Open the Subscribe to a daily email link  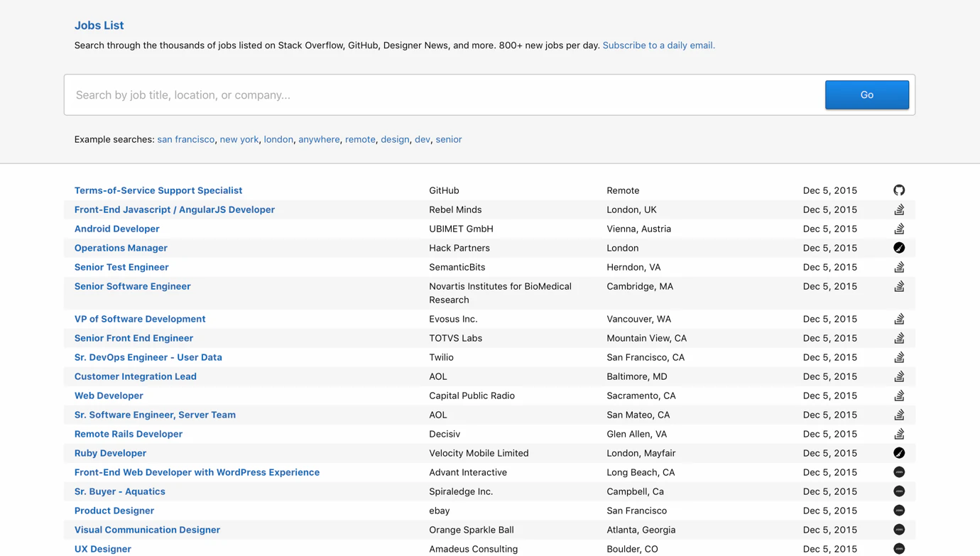point(658,45)
